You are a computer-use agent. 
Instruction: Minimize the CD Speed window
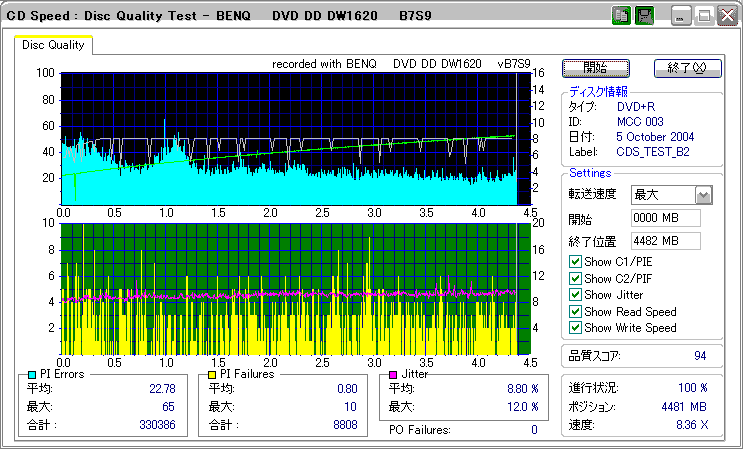click(x=682, y=16)
